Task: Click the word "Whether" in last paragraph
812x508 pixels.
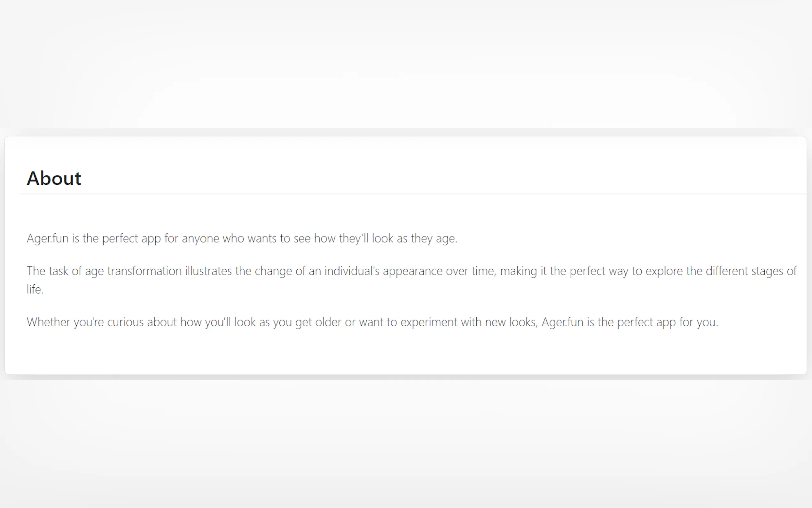Action: [x=48, y=322]
